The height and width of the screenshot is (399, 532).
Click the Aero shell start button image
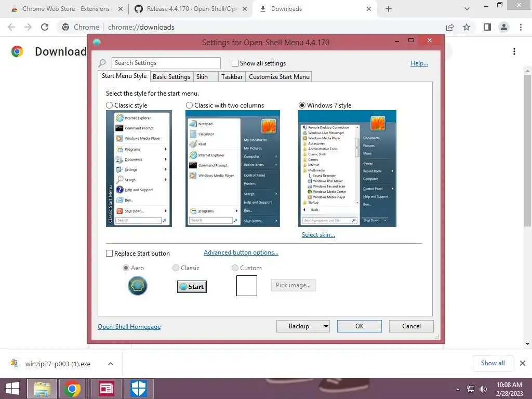137,285
